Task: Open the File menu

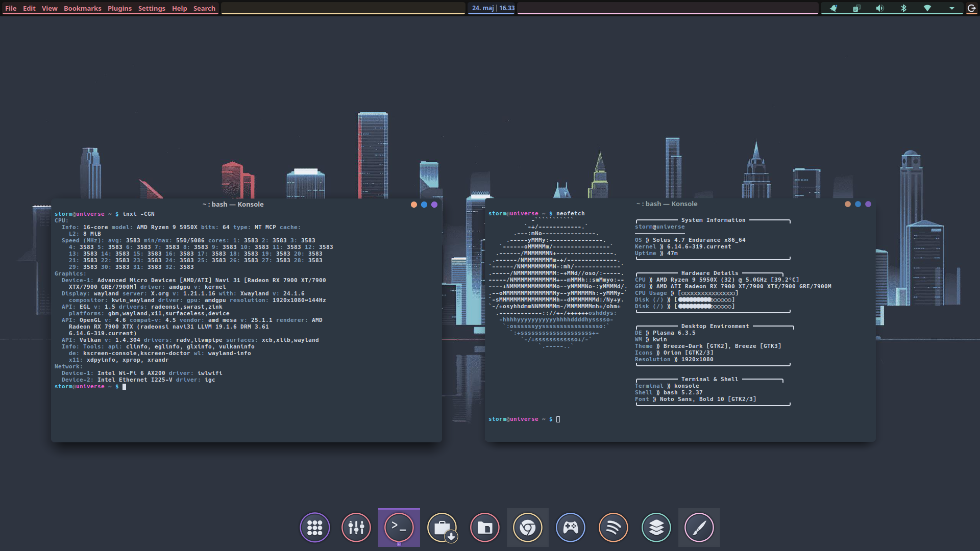Action: tap(11, 8)
